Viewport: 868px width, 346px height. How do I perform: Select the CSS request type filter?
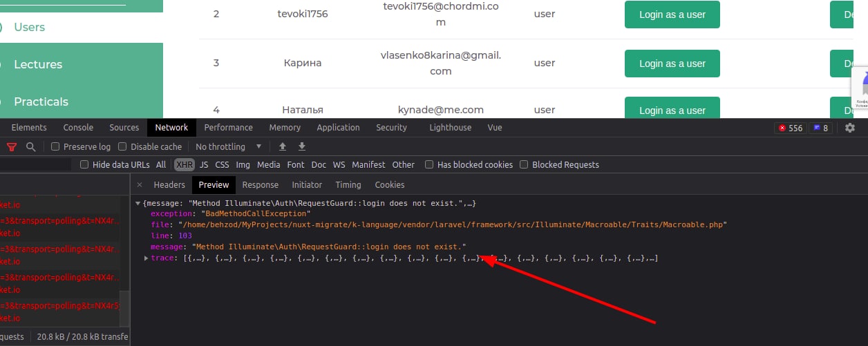point(222,164)
